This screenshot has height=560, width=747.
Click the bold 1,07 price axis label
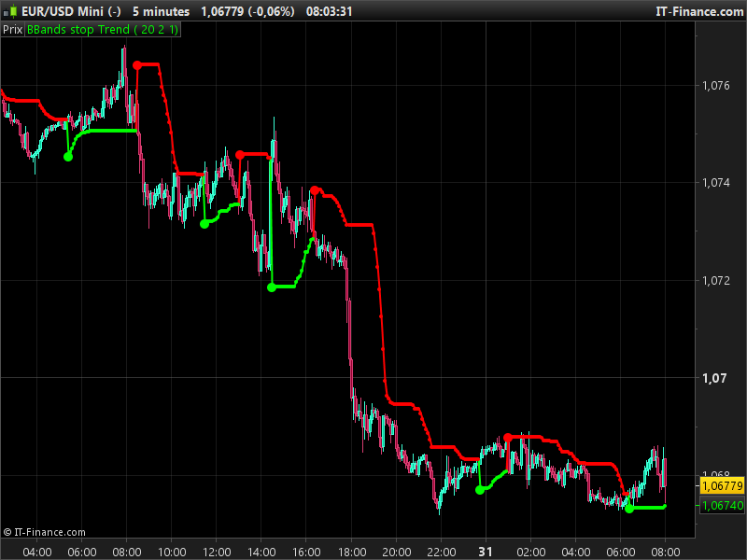[714, 378]
